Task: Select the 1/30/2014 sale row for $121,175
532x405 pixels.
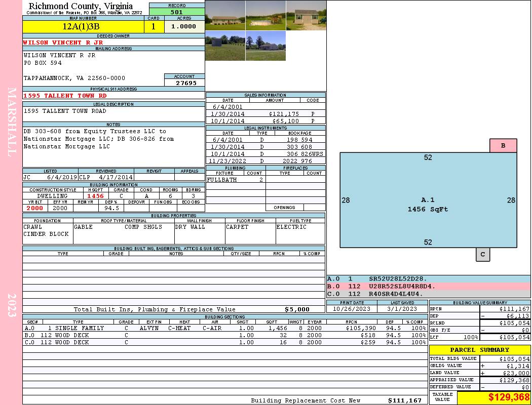Action: point(265,114)
